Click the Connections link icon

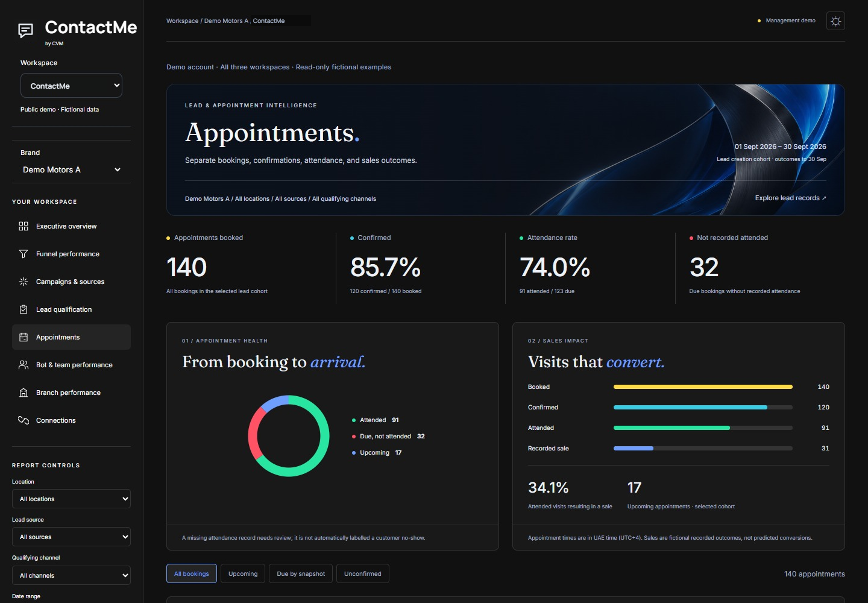24,420
